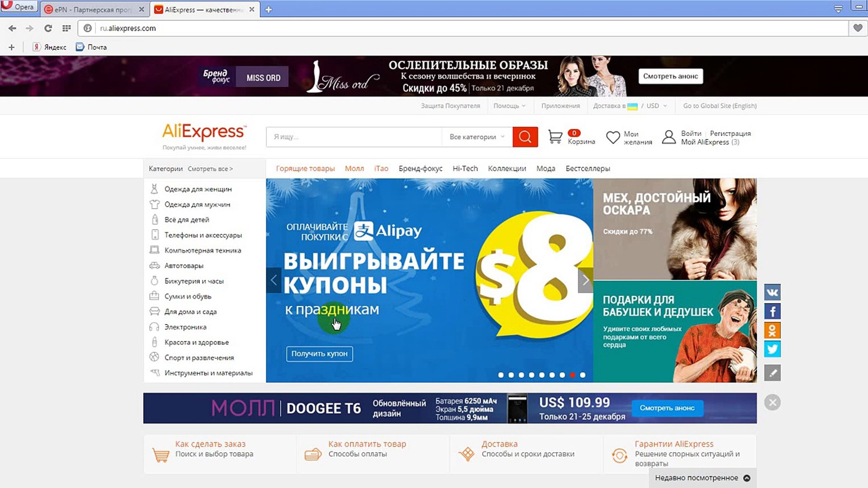Expand 'Все категории' search dropdown

coord(477,137)
